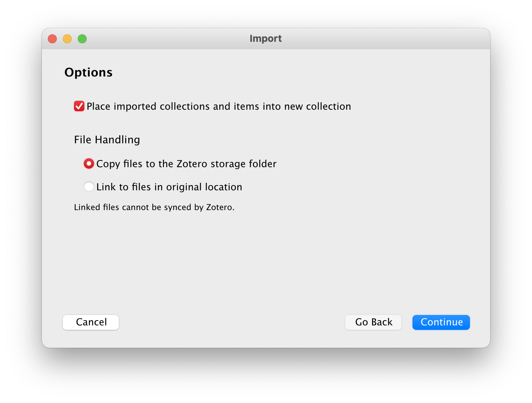Close the Import window
This screenshot has height=403, width=532.
pos(52,38)
